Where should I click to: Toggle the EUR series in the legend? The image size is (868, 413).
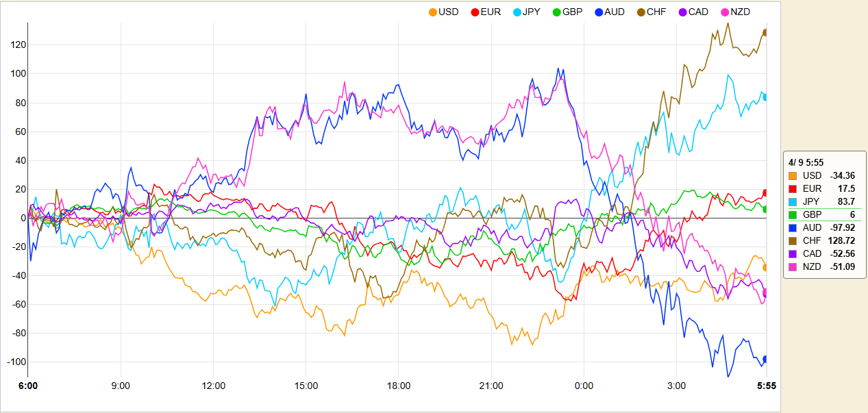click(486, 12)
